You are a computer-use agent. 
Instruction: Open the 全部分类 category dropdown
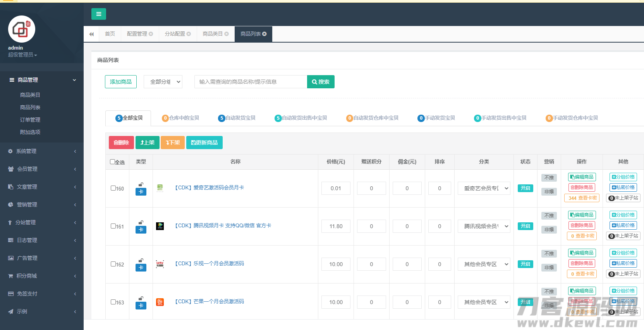click(x=163, y=82)
